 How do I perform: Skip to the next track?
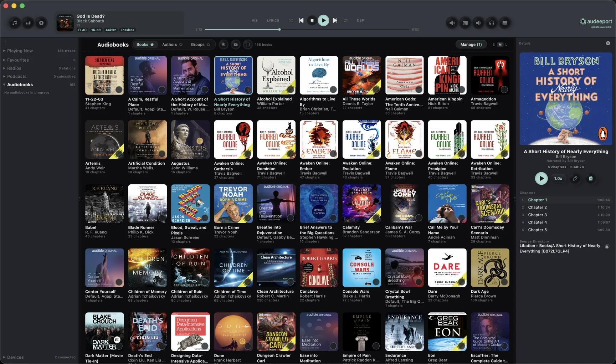(x=335, y=20)
